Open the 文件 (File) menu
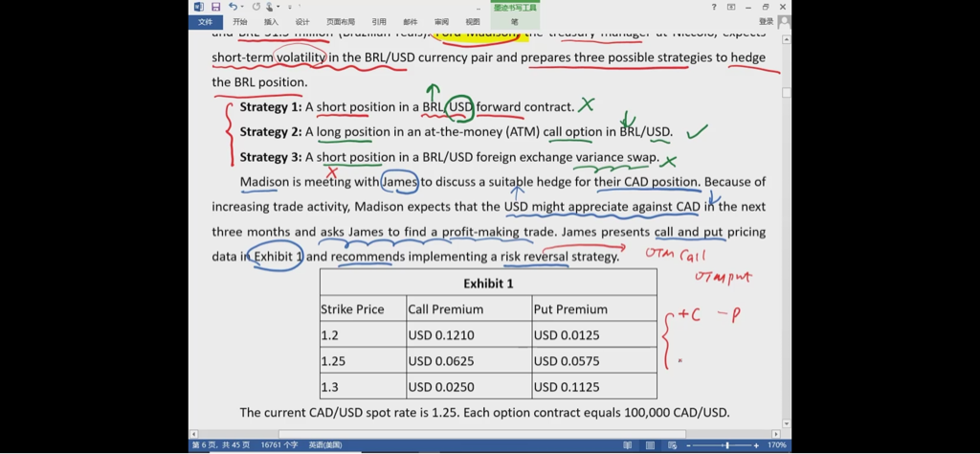 click(205, 21)
